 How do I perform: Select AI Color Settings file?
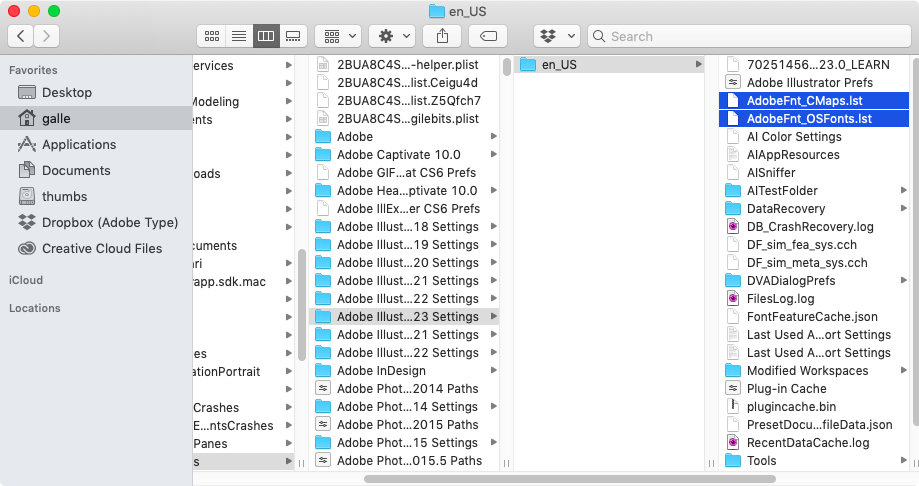click(814, 137)
